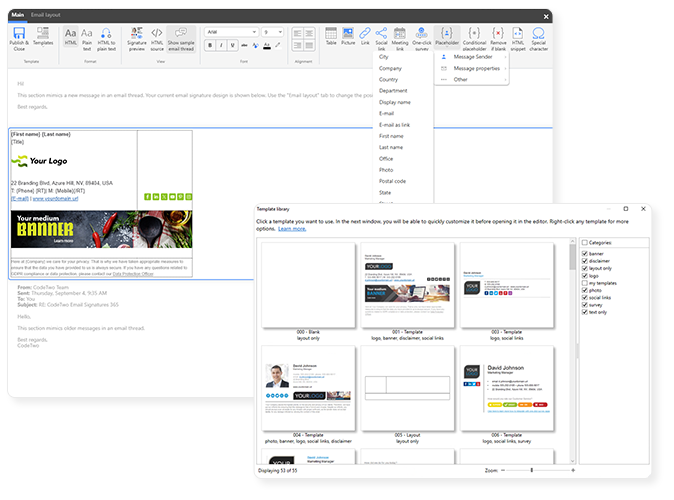Select the 000 - Blank template thumbnail

coord(308,285)
